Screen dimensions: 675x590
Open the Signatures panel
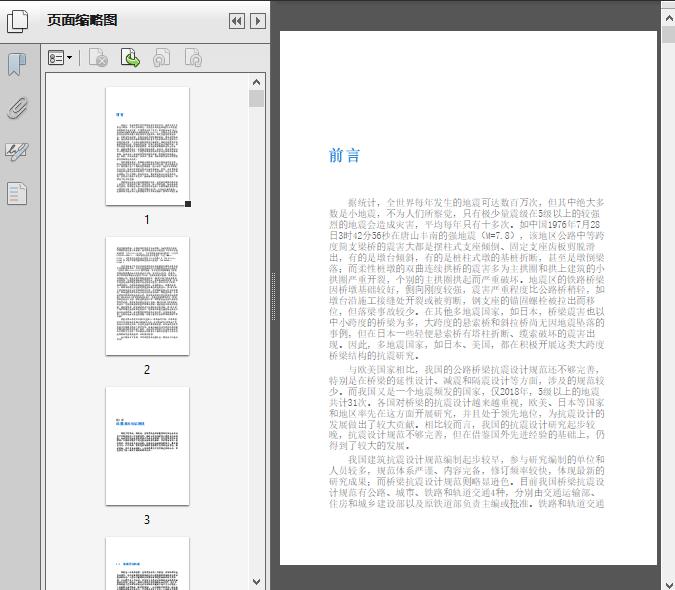pyautogui.click(x=17, y=151)
